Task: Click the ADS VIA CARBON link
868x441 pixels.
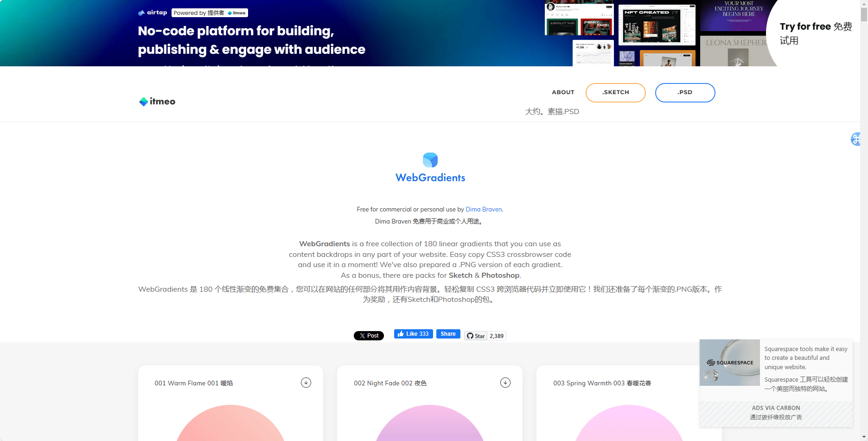Action: click(776, 408)
